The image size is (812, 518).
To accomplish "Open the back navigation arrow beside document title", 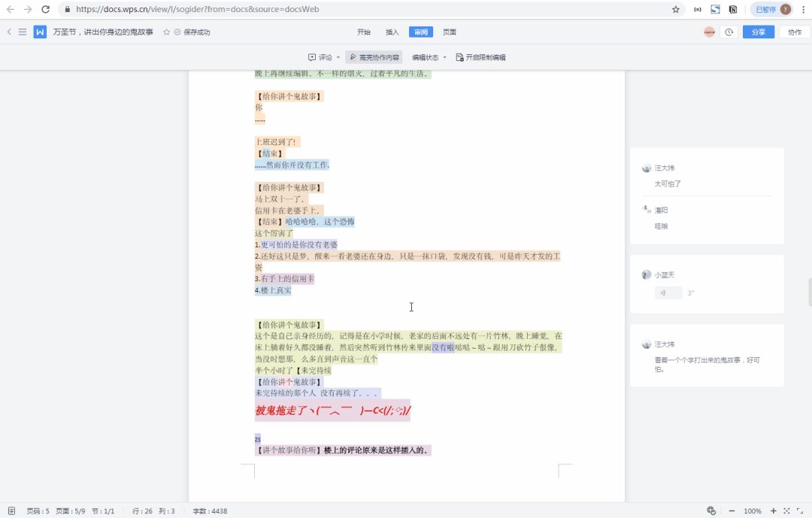I will 8,32.
